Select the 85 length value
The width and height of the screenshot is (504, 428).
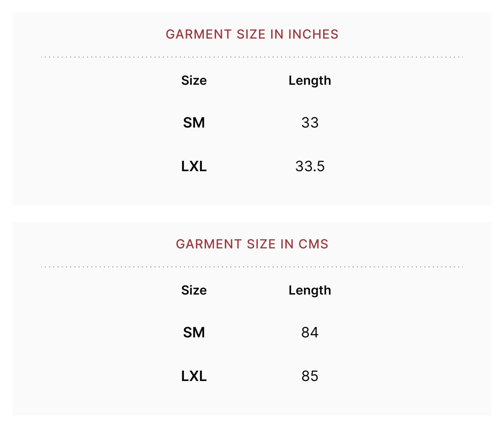click(310, 376)
